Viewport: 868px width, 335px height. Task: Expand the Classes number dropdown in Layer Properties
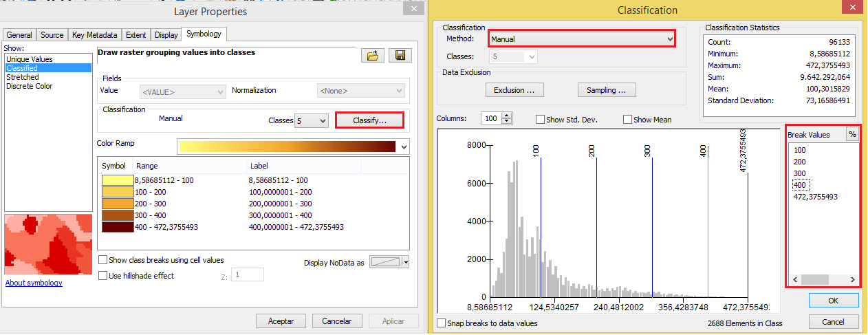click(312, 120)
